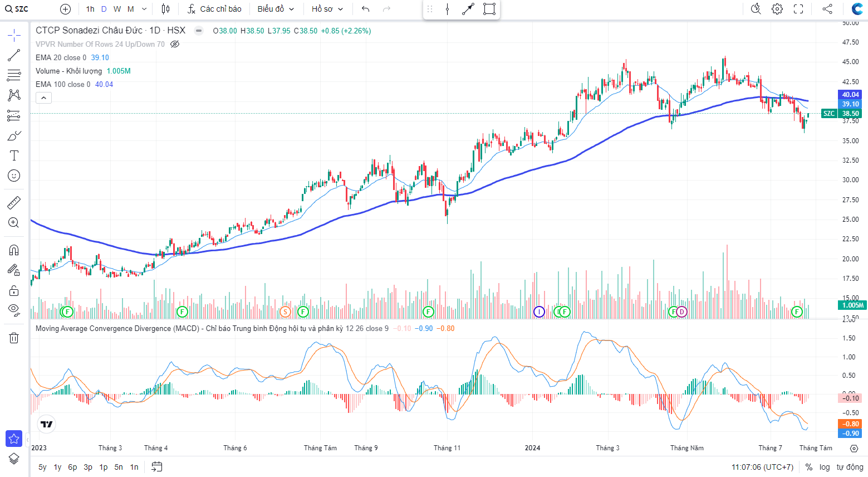868x477 pixels.
Task: Undo the last chart action
Action: tap(365, 9)
